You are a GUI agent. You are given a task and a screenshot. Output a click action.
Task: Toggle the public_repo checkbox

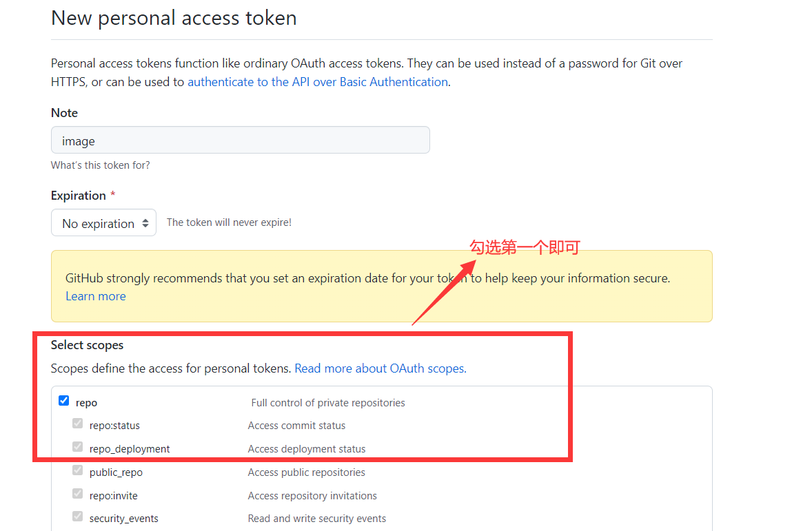click(x=78, y=471)
